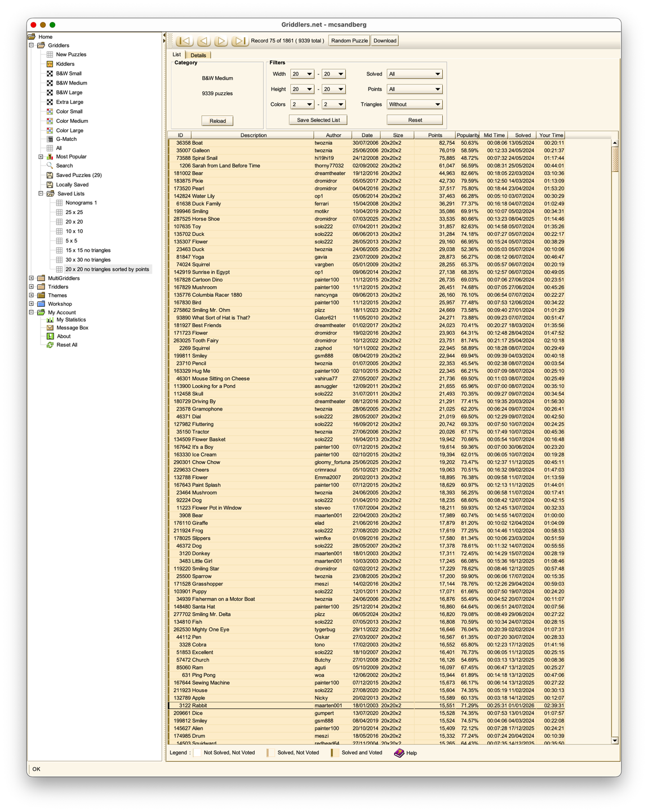
Task: Open the Triangles filter dropdown
Action: [x=414, y=104]
